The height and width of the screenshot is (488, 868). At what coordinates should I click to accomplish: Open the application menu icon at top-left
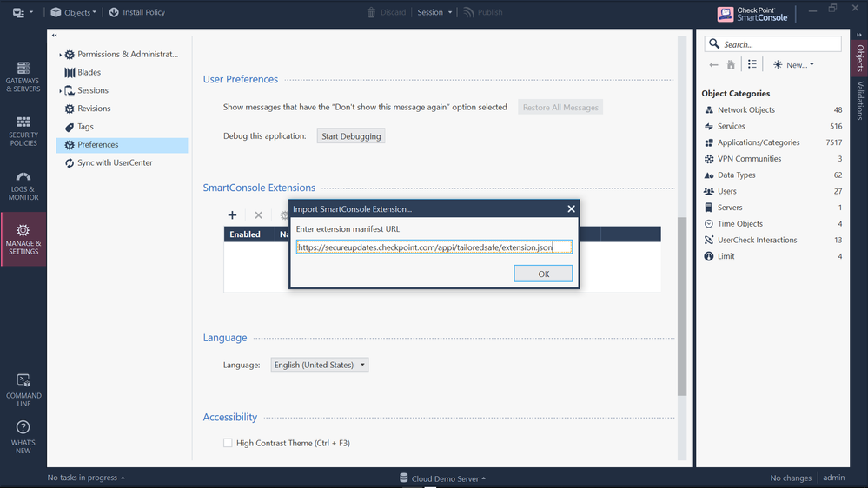tap(22, 12)
